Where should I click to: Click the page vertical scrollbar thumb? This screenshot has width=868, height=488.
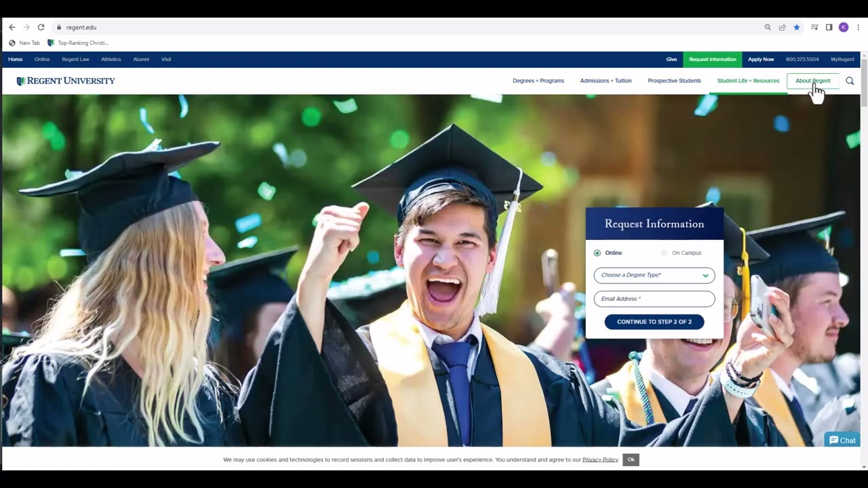(x=864, y=81)
